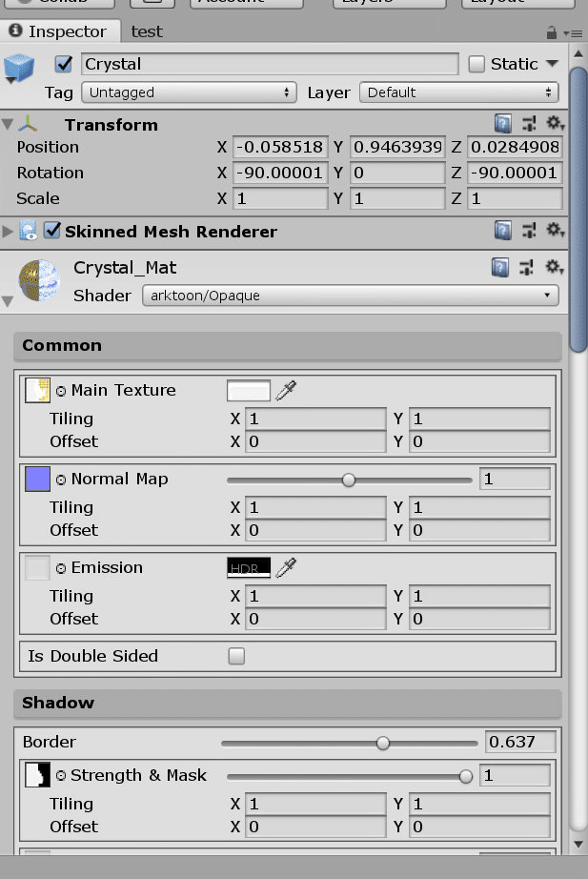Click the Position X value field
The image size is (588, 879).
point(280,147)
